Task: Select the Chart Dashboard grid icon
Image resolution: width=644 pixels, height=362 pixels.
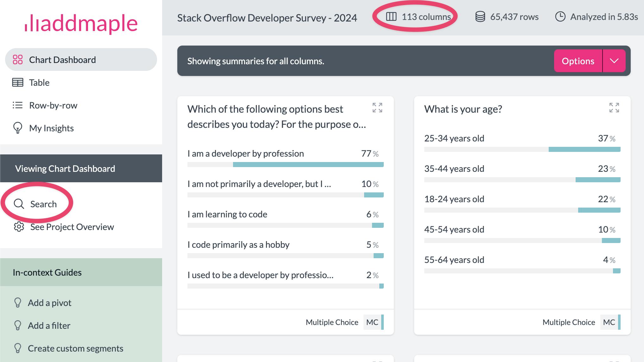Action: [18, 59]
